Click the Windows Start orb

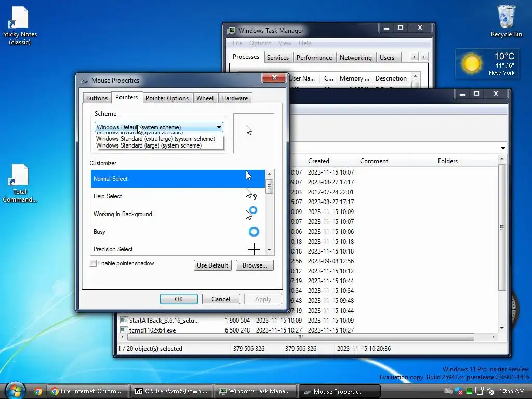[15, 391]
